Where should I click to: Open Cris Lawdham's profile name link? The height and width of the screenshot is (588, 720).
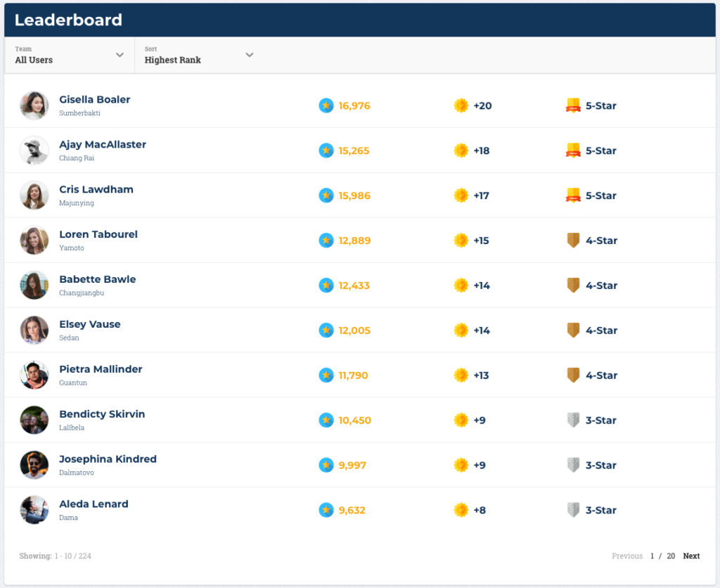(x=96, y=189)
